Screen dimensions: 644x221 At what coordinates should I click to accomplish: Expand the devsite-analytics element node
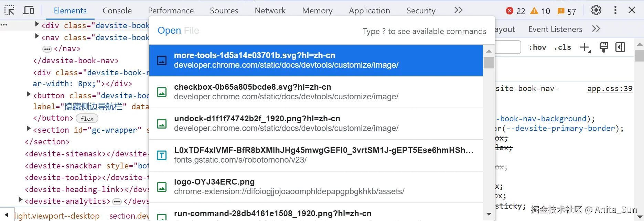pos(21,200)
